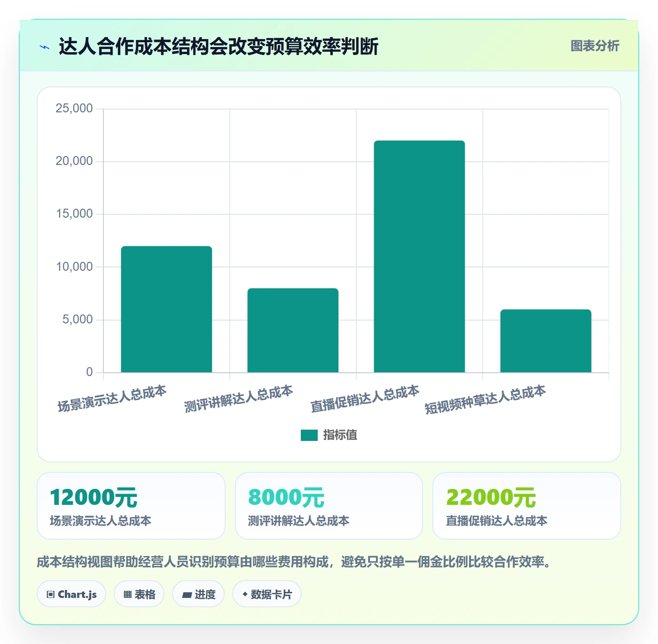
Task: Click the 数据卡片 tag chip
Action: pyautogui.click(x=267, y=594)
